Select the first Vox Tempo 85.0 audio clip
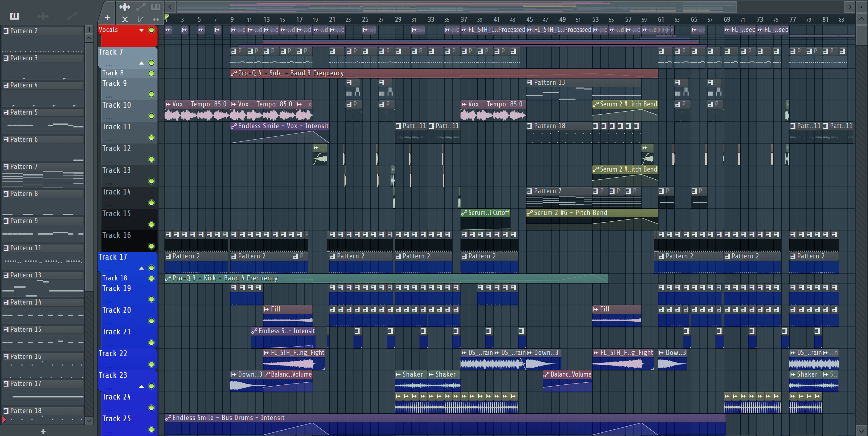The image size is (868, 436). click(x=197, y=111)
